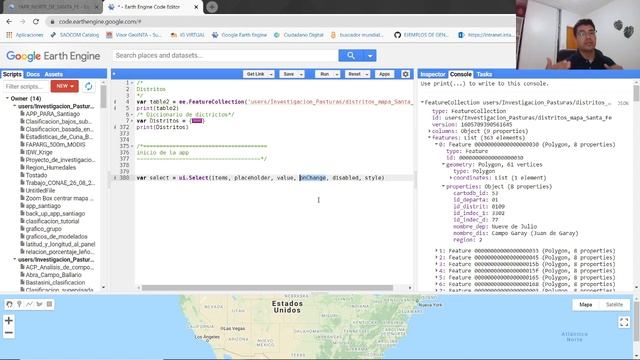Select the draw shape tool on the map
640x360 pixels.
[40, 304]
